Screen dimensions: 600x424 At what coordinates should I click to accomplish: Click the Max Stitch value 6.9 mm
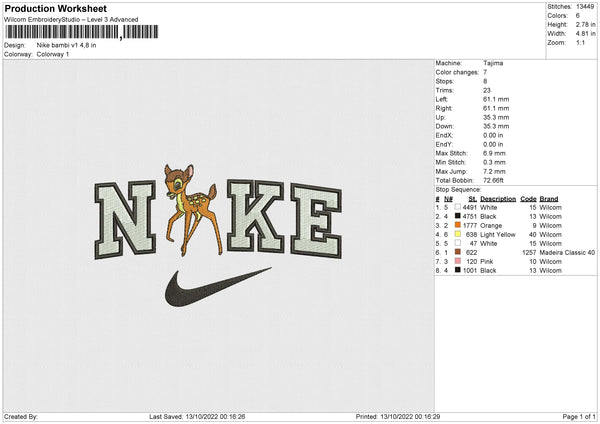click(494, 153)
